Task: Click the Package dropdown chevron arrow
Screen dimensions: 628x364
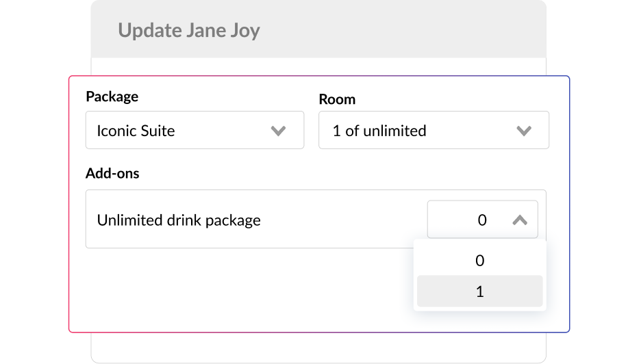Action: 278,131
